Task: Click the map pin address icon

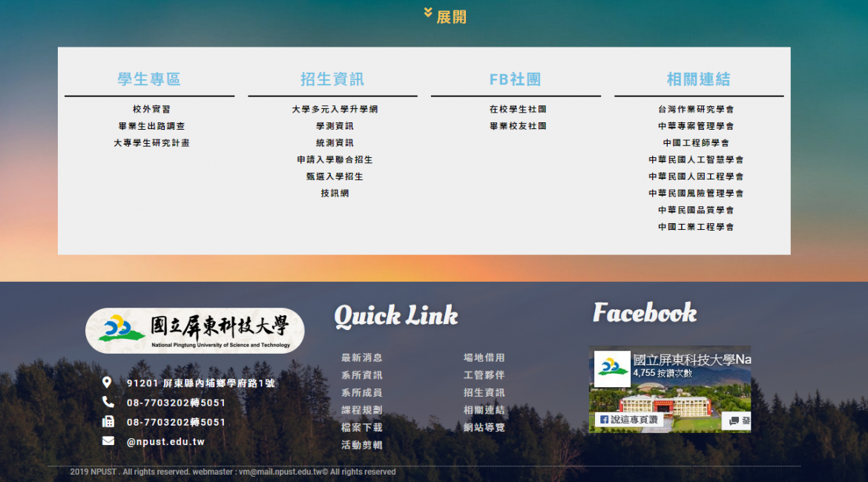Action: [107, 383]
